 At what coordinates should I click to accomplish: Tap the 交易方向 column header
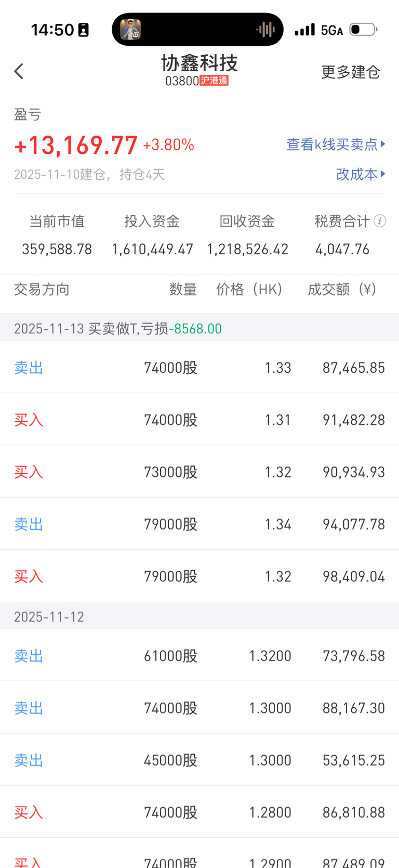click(x=42, y=289)
